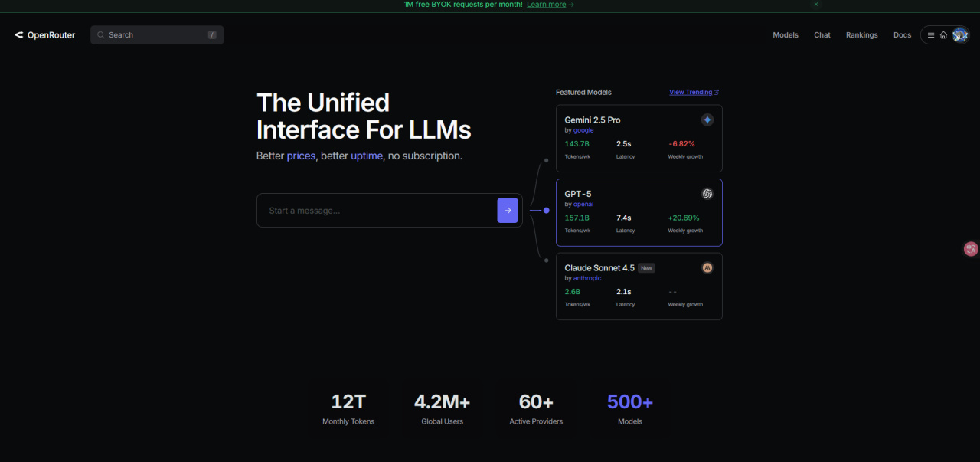Focus the Search input field

coord(157,35)
